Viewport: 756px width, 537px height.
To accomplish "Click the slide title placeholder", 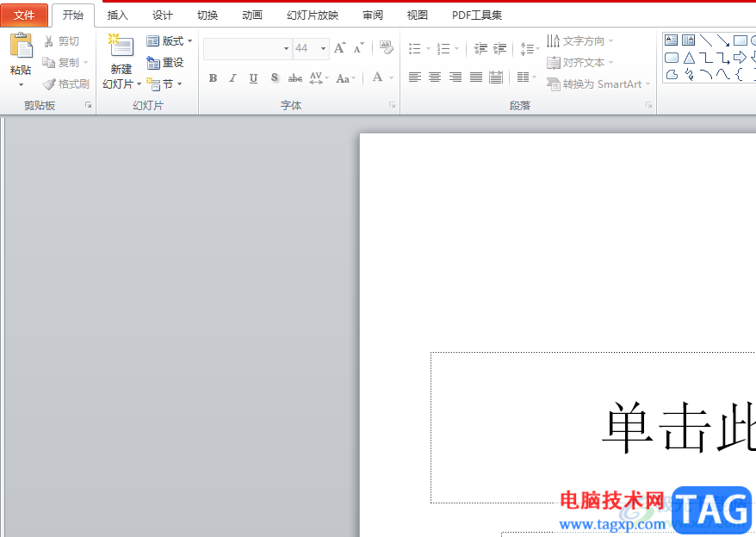I will (x=593, y=428).
